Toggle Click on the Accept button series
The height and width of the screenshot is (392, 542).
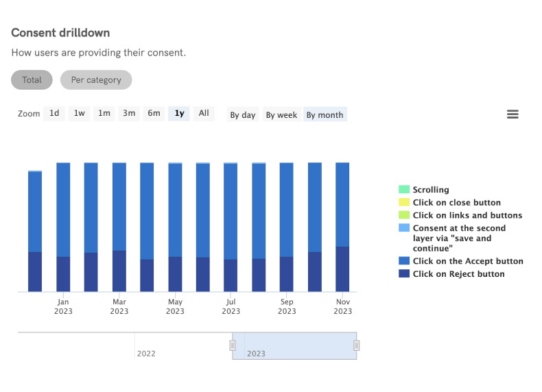pos(467,261)
